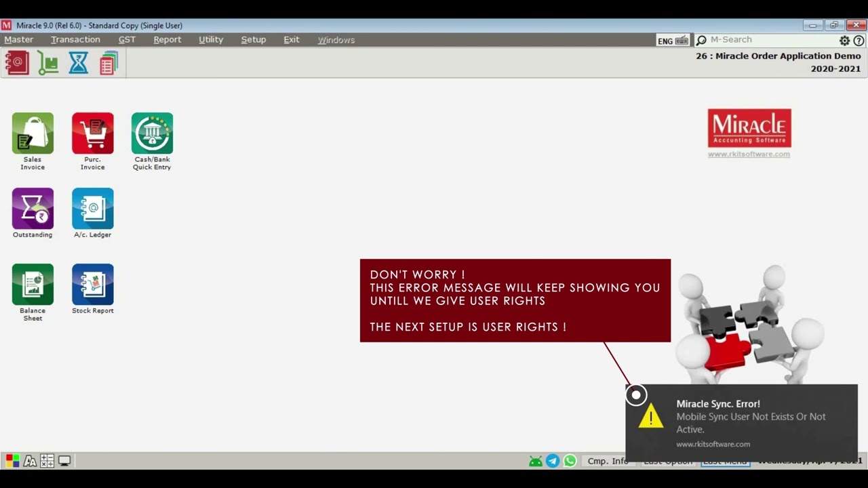Restore down the Miracle window

[x=834, y=25]
